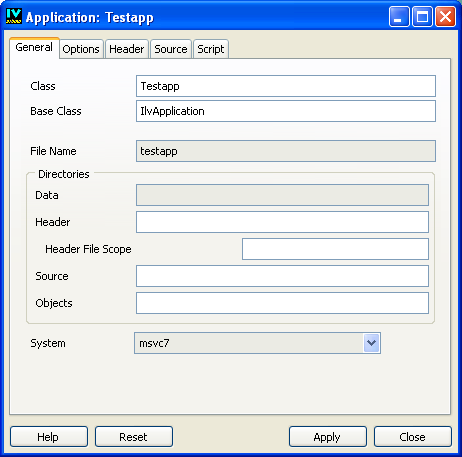Open the System dropdown arrow
This screenshot has width=462, height=457.
point(371,343)
